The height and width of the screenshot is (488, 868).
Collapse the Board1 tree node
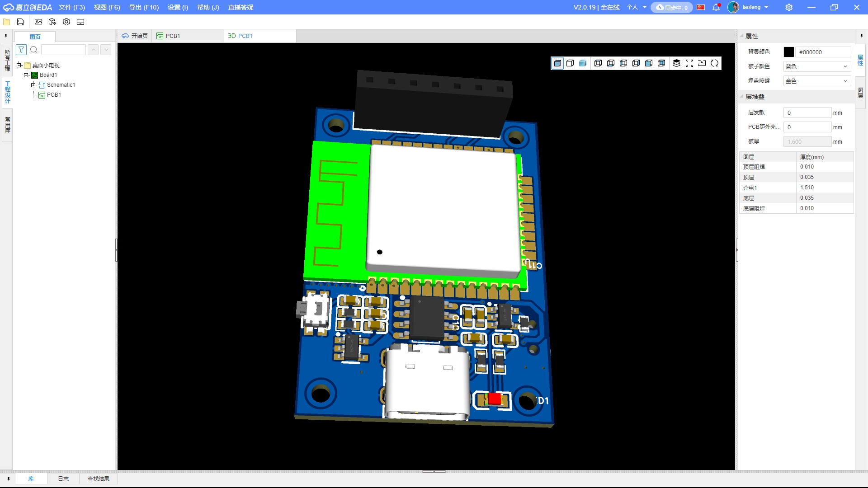[26, 75]
